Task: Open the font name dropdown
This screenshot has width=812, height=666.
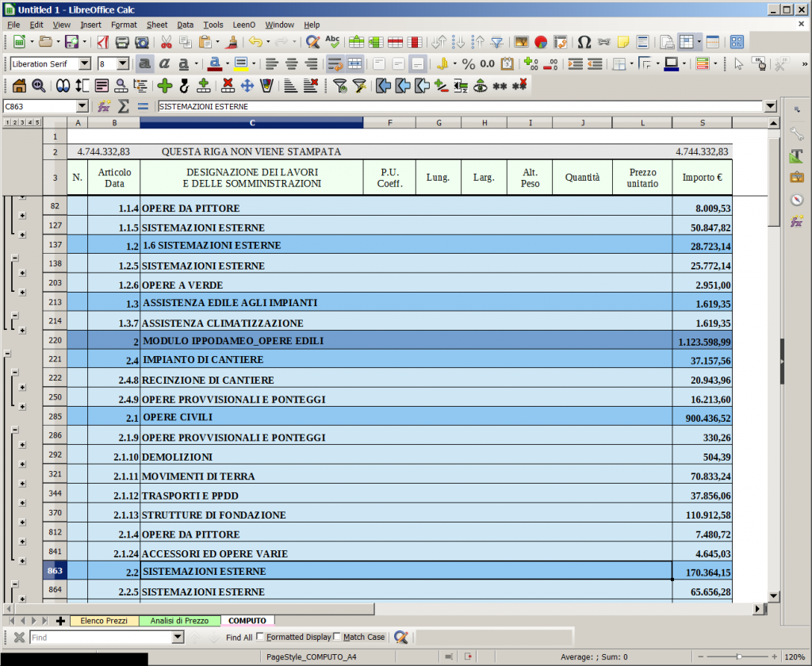Action: click(x=84, y=63)
